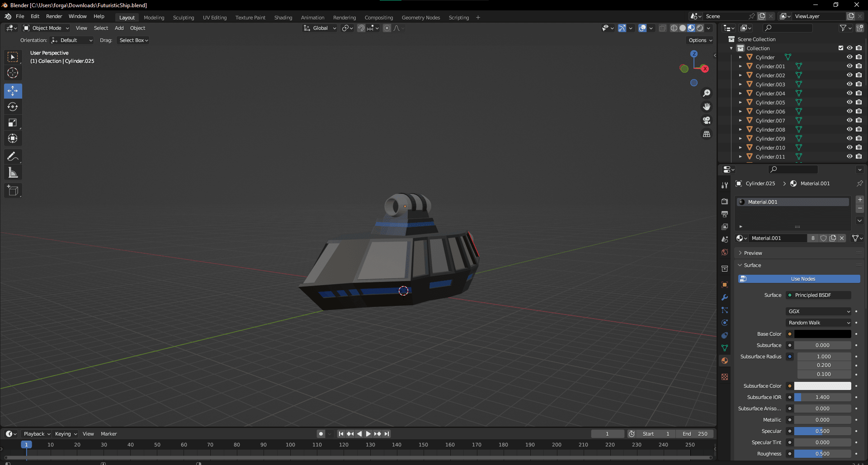
Task: Open the Output properties tab
Action: (725, 214)
